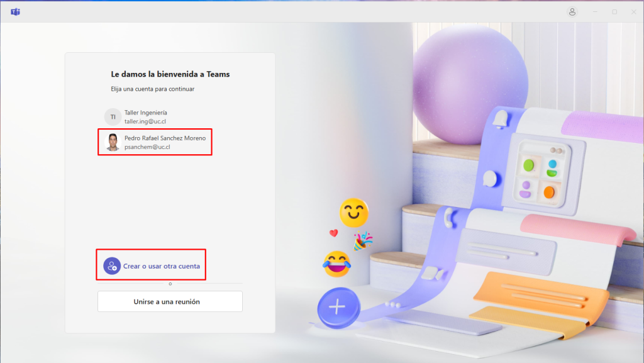Click the add-account icon beside Crear o usar otra cuenta

tap(112, 266)
